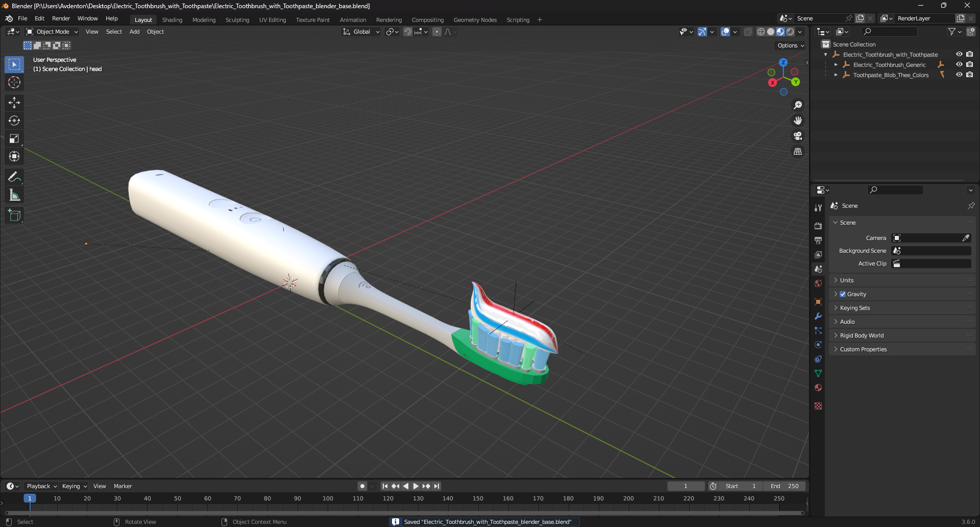Open the View Layer properties tab
Viewport: 980px width, 527px height.
click(818, 254)
